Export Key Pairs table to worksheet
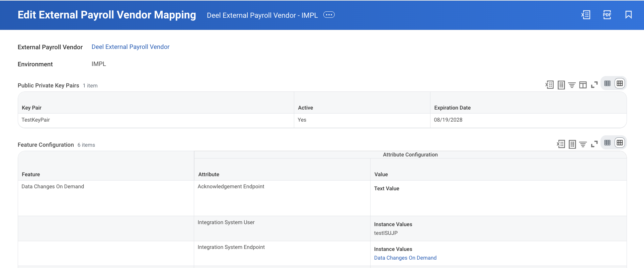The width and height of the screenshot is (644, 268). pyautogui.click(x=561, y=85)
